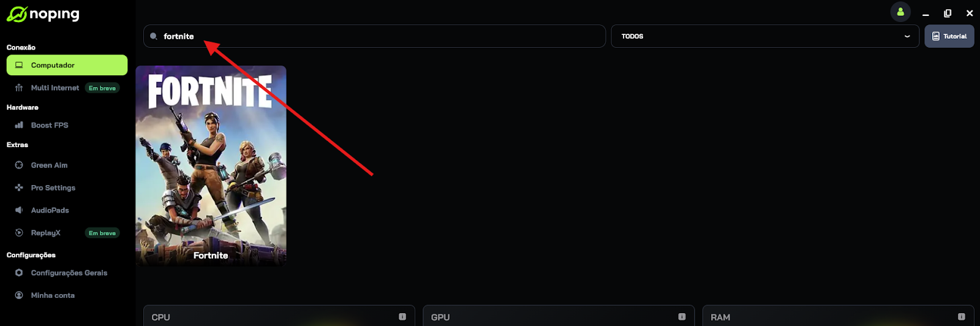Viewport: 980px width, 326px height.
Task: Open the Computador connection tab
Action: (x=67, y=65)
